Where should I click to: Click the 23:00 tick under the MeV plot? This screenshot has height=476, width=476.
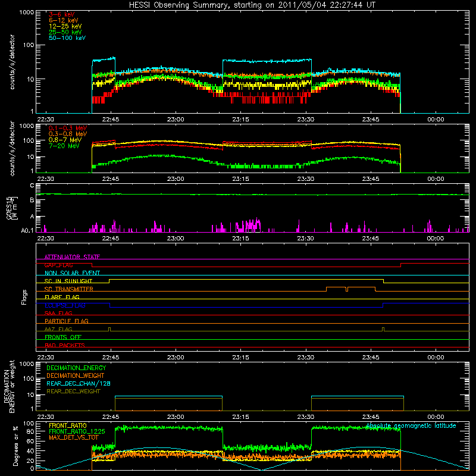coord(176,179)
